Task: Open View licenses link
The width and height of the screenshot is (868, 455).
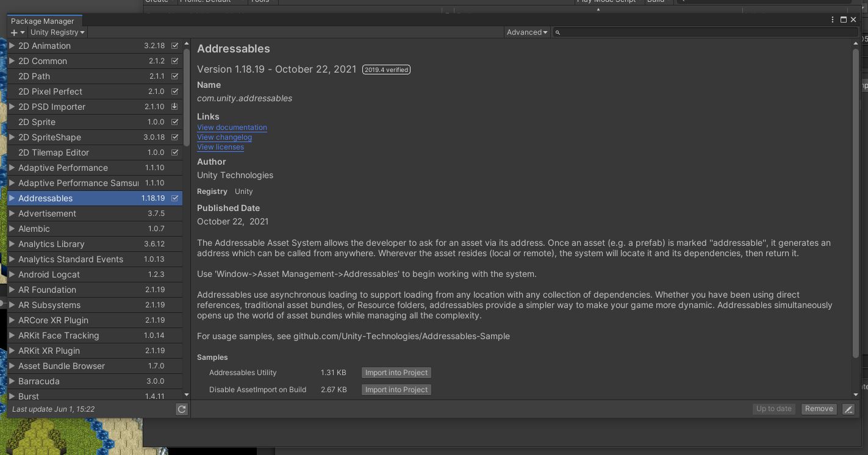Action: (220, 147)
